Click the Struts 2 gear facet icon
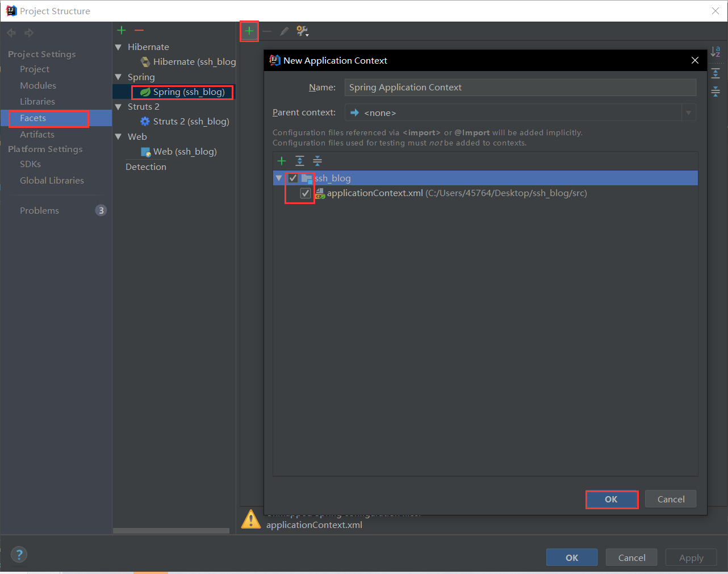 (x=145, y=122)
